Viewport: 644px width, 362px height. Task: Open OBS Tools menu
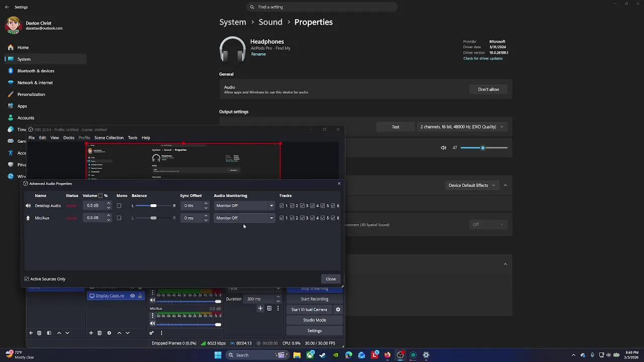(132, 138)
